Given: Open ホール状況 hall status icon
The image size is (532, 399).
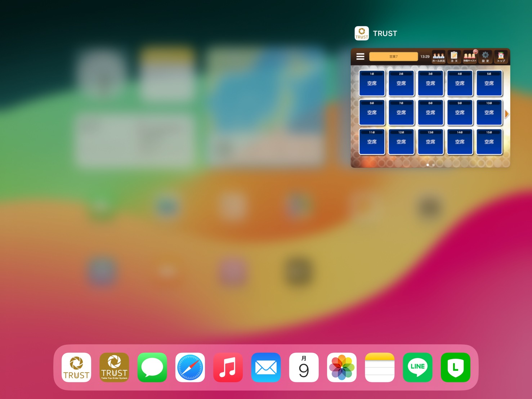Looking at the screenshot, I should click(438, 57).
